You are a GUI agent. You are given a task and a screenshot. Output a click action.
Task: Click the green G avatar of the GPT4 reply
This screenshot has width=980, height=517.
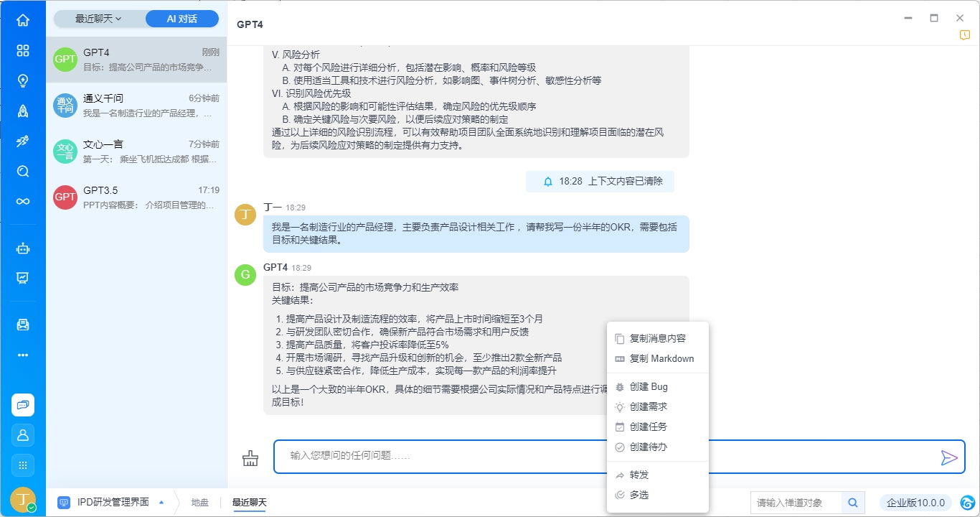point(245,274)
